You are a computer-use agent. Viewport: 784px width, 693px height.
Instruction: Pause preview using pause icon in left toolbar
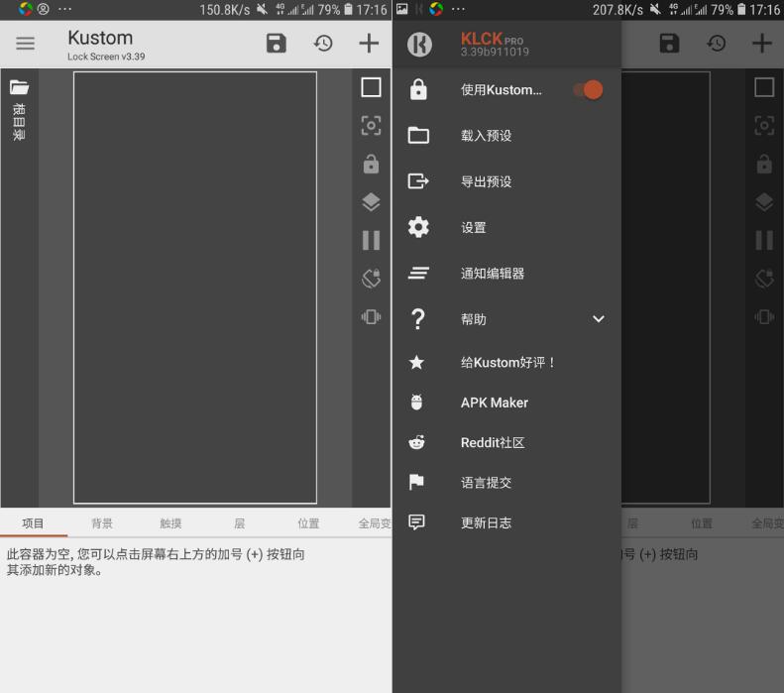point(371,240)
